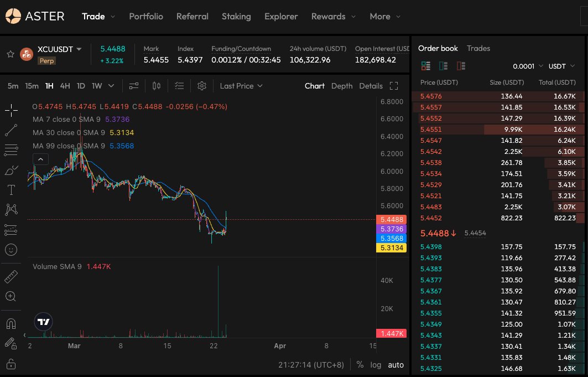Toggle percentage scale on the price axis
The width and height of the screenshot is (588, 377).
click(360, 365)
